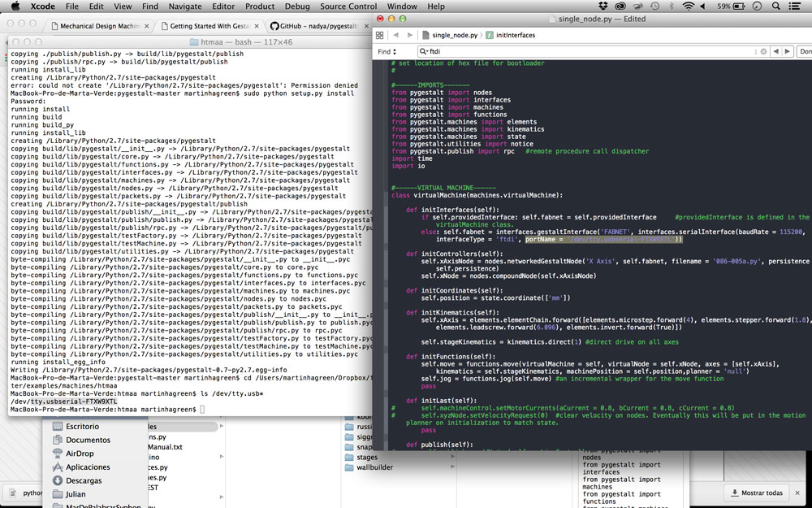Jump to next find match
This screenshot has height=508, width=812.
tap(788, 51)
